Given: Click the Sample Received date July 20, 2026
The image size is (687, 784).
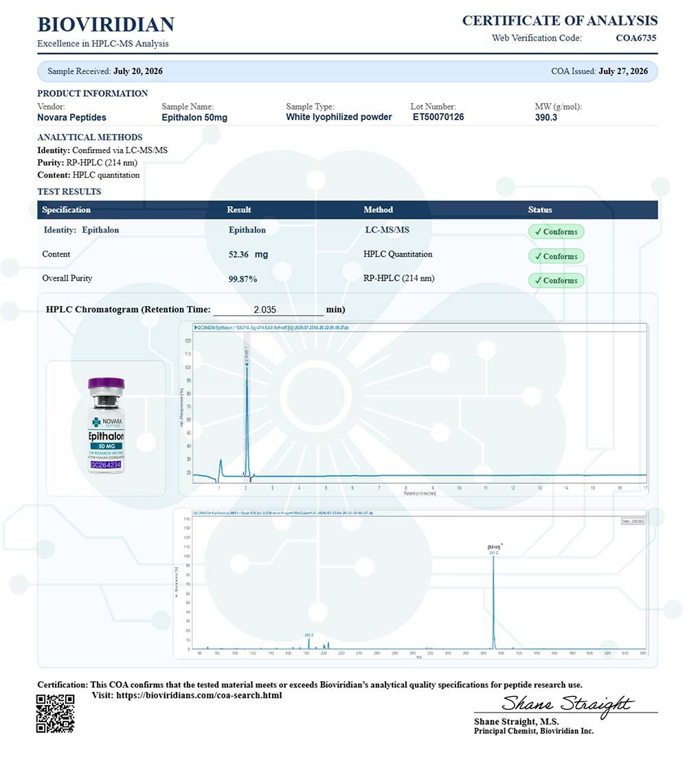Looking at the screenshot, I should [x=137, y=71].
